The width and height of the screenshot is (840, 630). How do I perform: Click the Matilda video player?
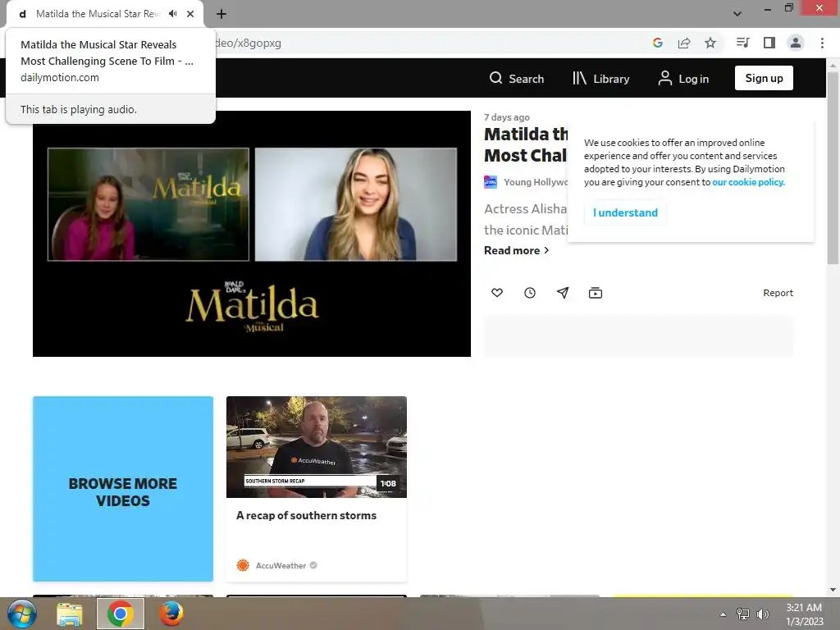click(252, 234)
